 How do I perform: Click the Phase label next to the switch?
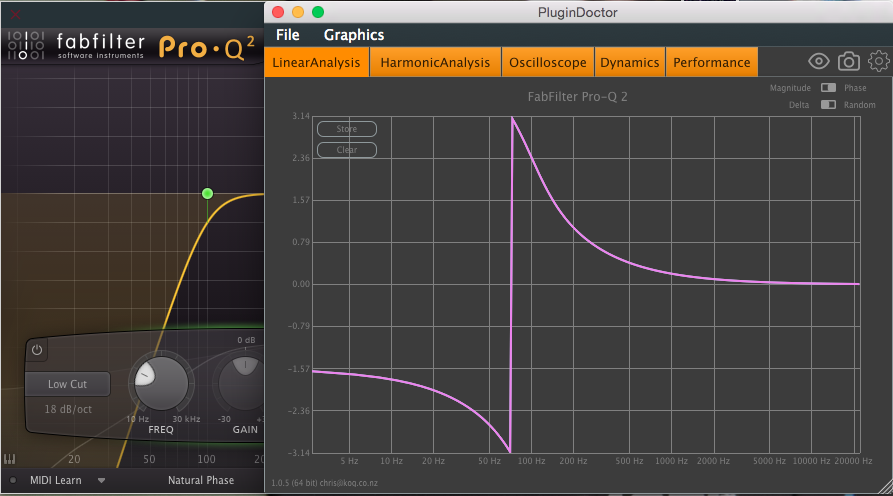click(x=855, y=88)
